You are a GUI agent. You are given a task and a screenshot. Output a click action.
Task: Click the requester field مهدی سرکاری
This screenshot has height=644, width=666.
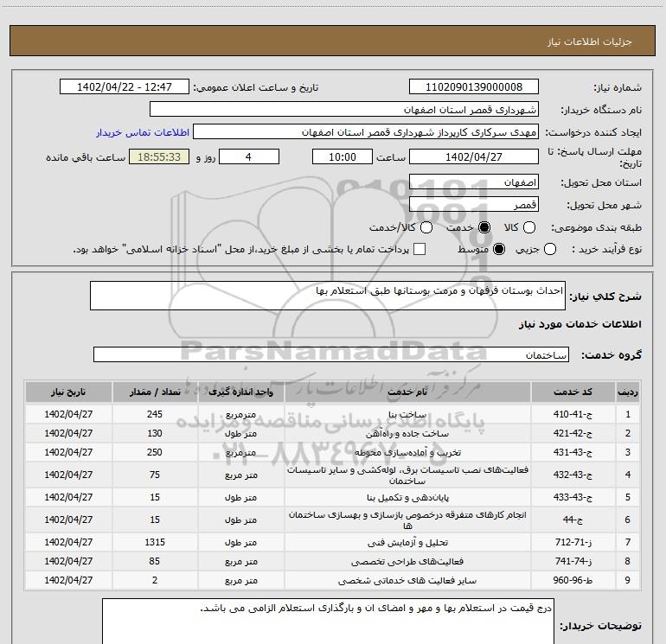(x=366, y=132)
